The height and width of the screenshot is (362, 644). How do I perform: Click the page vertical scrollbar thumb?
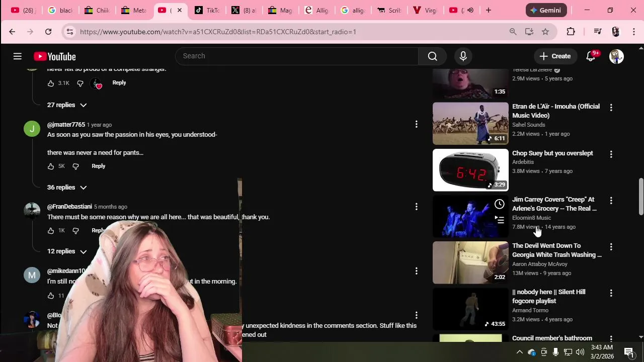[x=640, y=197]
